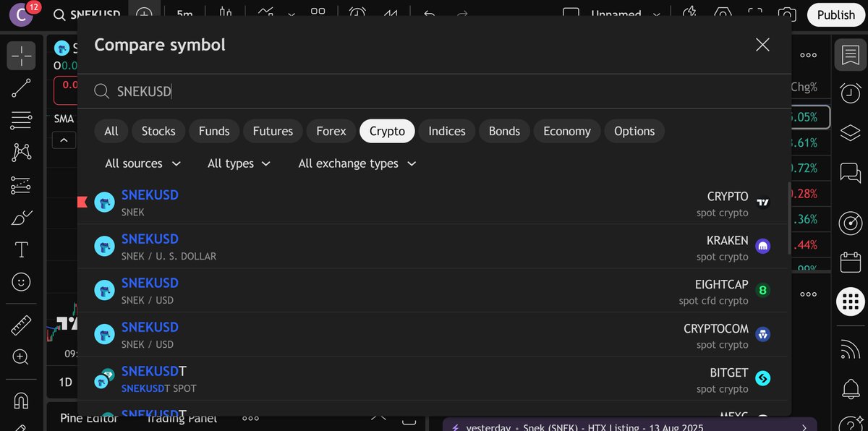Select the trend line drawing tool
Image resolution: width=868 pixels, height=431 pixels.
click(x=22, y=88)
